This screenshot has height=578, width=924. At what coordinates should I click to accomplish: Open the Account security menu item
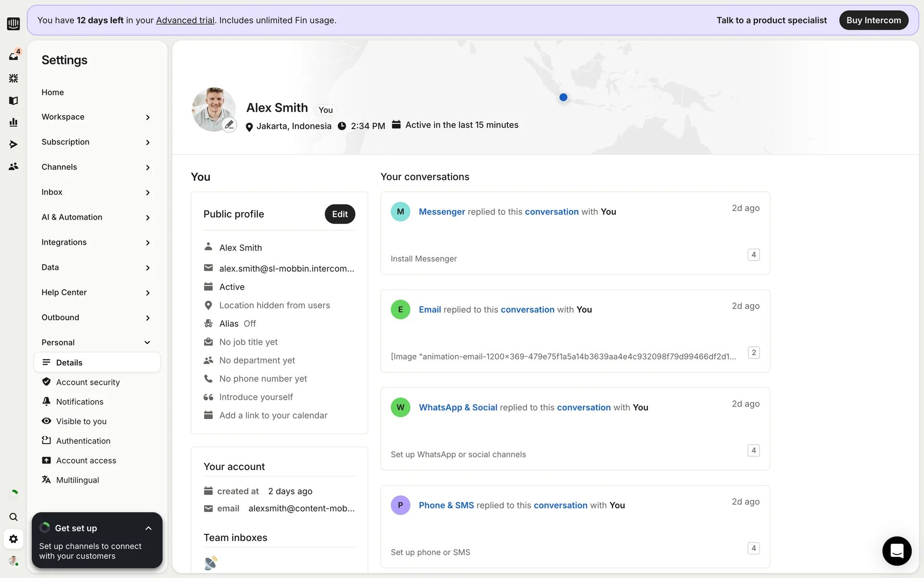click(x=88, y=382)
